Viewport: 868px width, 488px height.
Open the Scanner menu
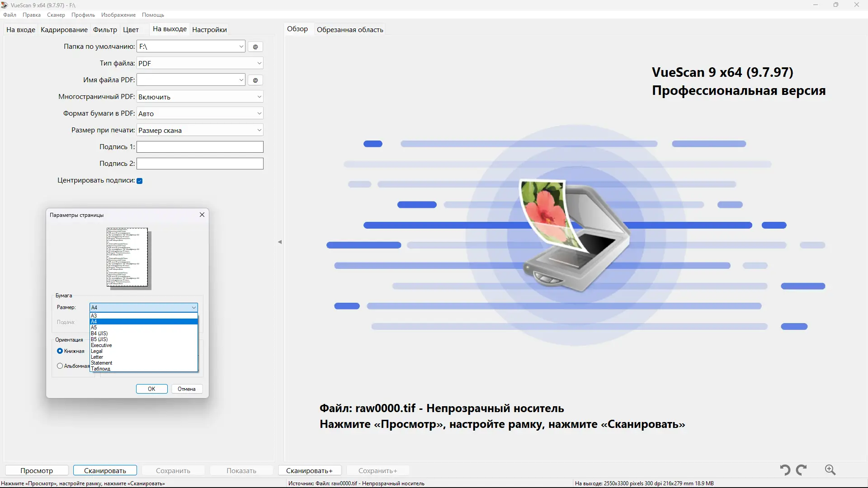click(x=56, y=15)
